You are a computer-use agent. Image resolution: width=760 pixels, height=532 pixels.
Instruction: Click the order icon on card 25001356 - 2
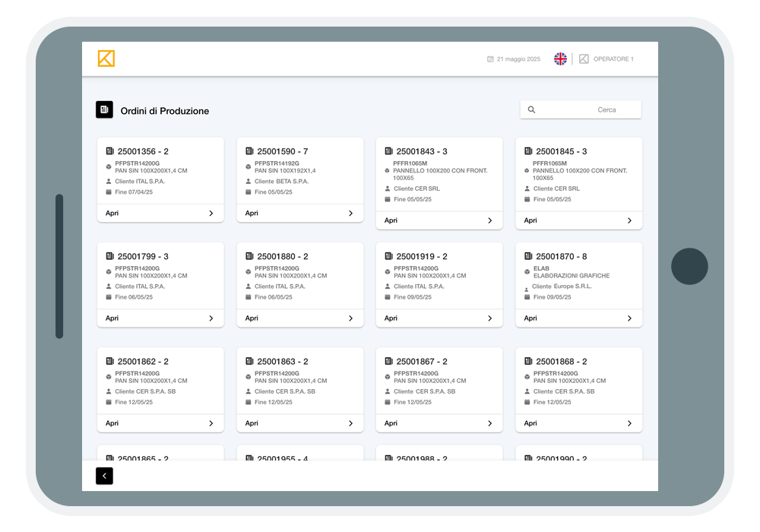[x=109, y=151]
